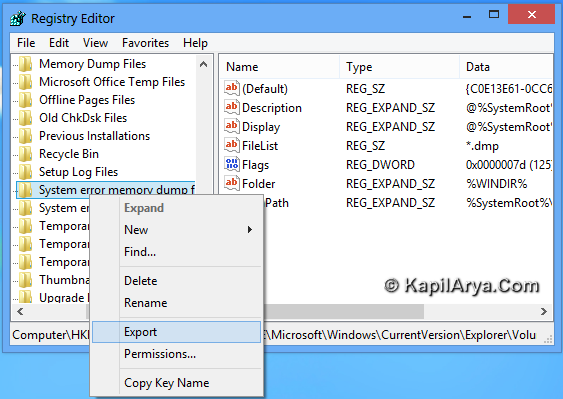
Task: Select the Memory Dump Files key
Action: point(93,64)
